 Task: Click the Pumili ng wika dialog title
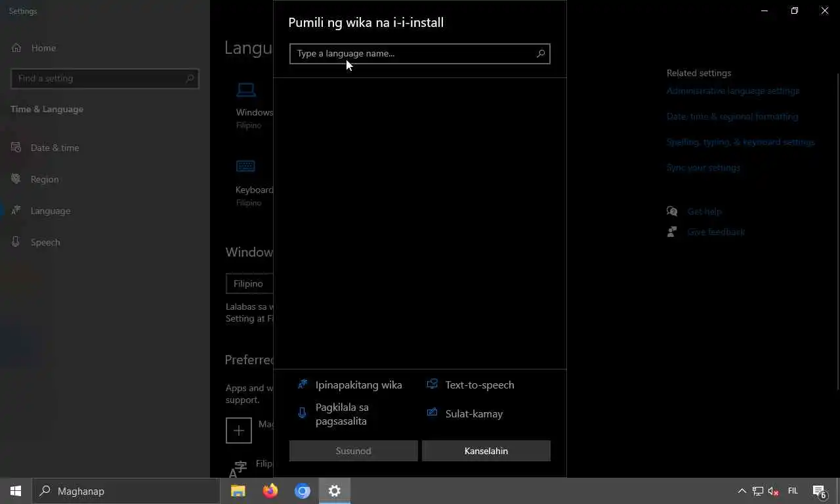pos(366,22)
